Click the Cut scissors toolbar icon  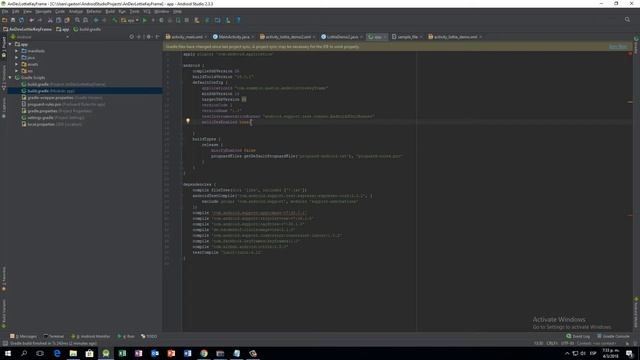pyautogui.click(x=50, y=20)
